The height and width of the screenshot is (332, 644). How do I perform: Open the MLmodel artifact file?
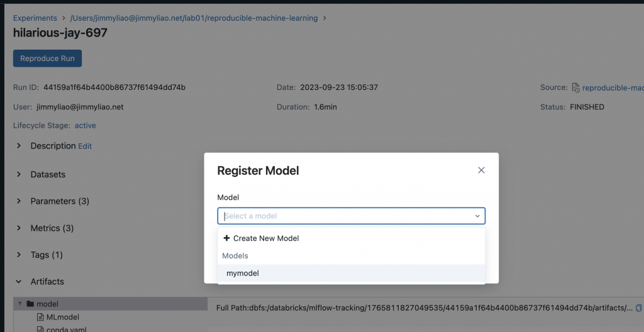pos(62,317)
